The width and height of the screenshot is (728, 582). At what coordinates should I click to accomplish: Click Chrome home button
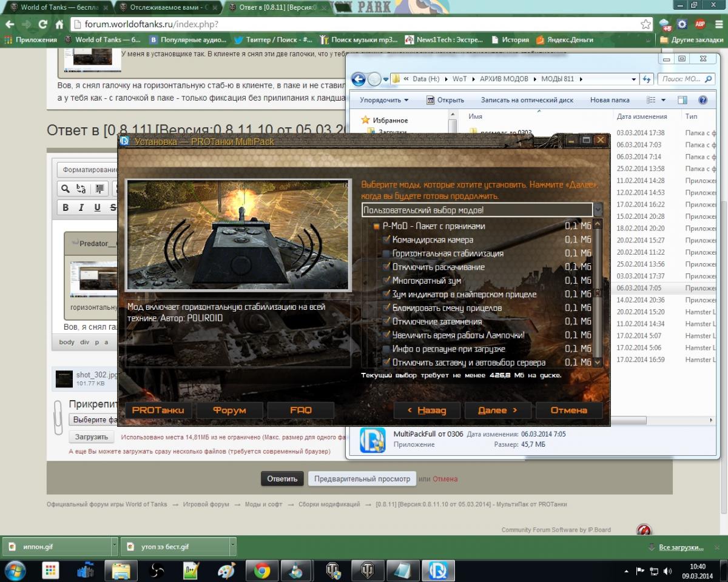[x=59, y=25]
